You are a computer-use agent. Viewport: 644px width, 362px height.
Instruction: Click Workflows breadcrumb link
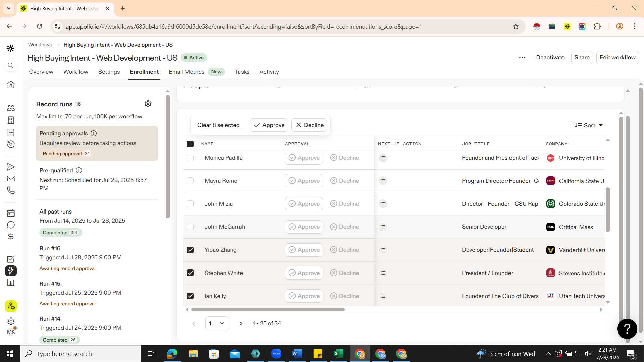tap(40, 45)
